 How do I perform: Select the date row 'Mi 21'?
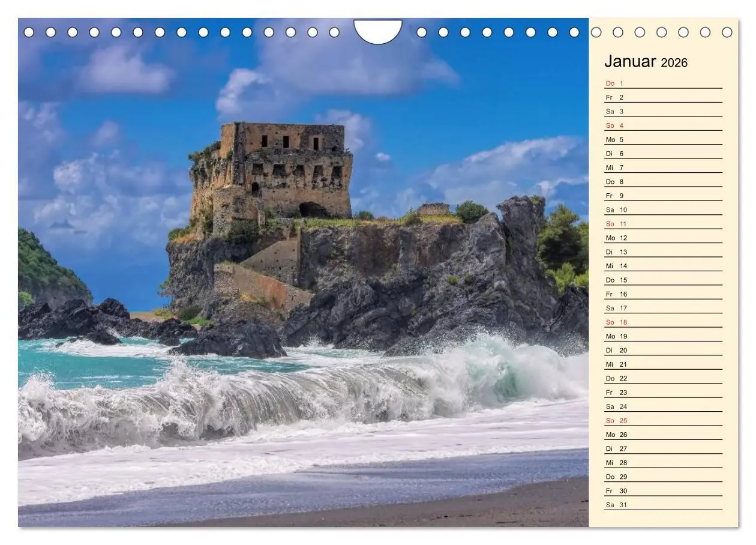[x=663, y=364]
